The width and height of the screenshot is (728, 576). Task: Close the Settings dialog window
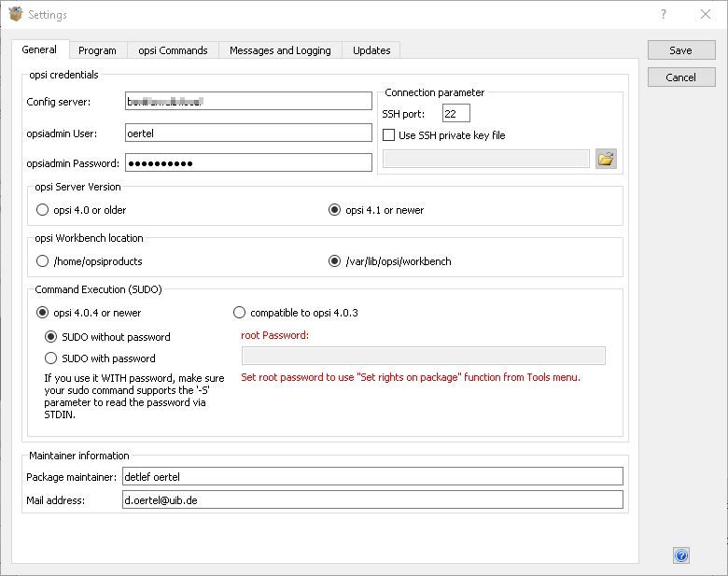pos(706,14)
